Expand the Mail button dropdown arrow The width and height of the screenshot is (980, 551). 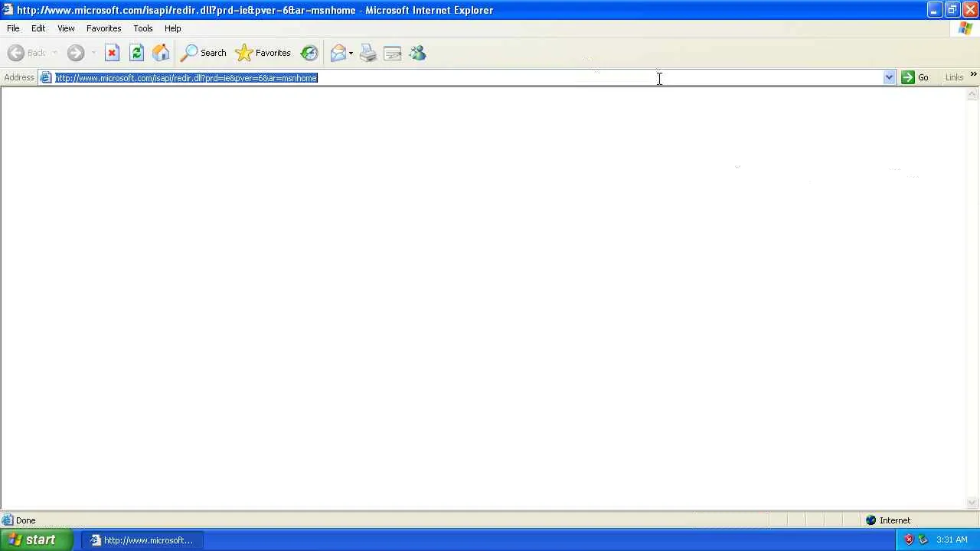pos(351,53)
